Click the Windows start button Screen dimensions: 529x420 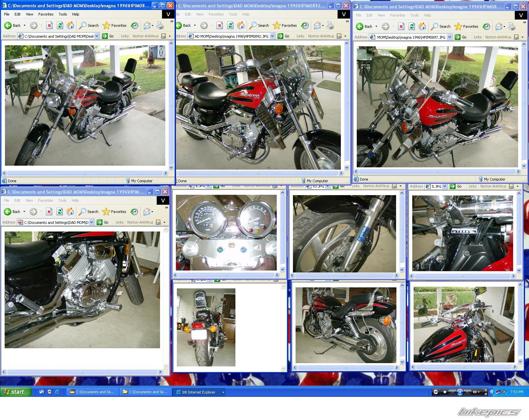pyautogui.click(x=16, y=392)
